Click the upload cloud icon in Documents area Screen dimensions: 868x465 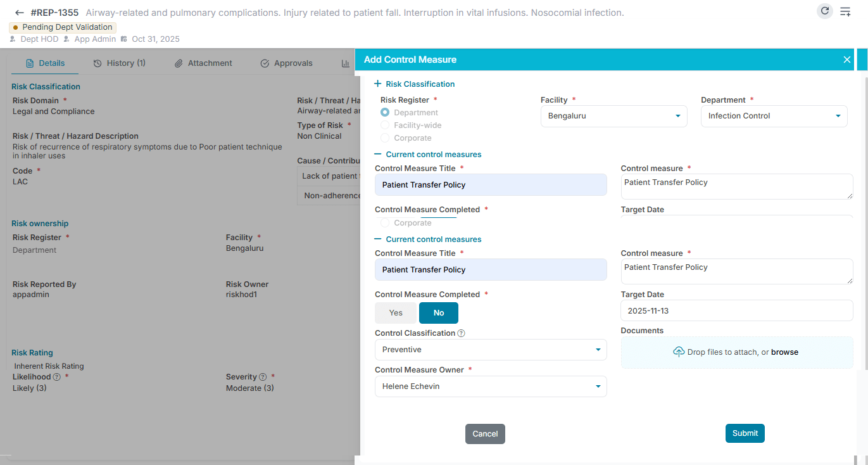pos(679,352)
